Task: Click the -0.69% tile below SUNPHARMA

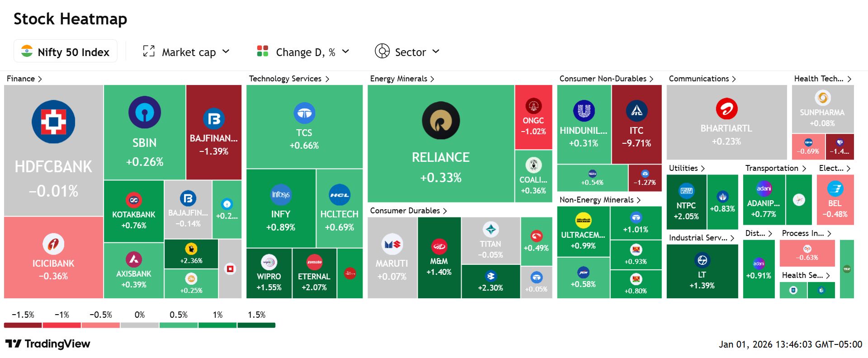Action: tap(808, 146)
